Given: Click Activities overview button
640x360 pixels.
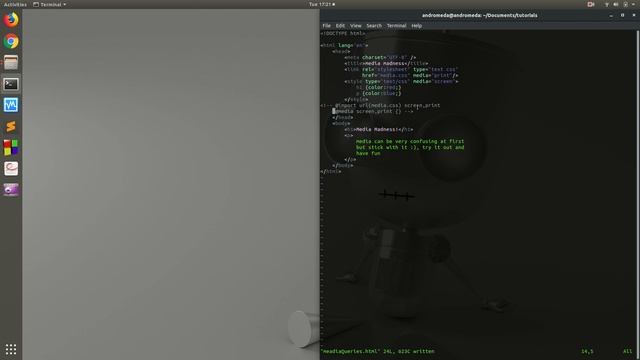Looking at the screenshot, I should tap(15, 4).
